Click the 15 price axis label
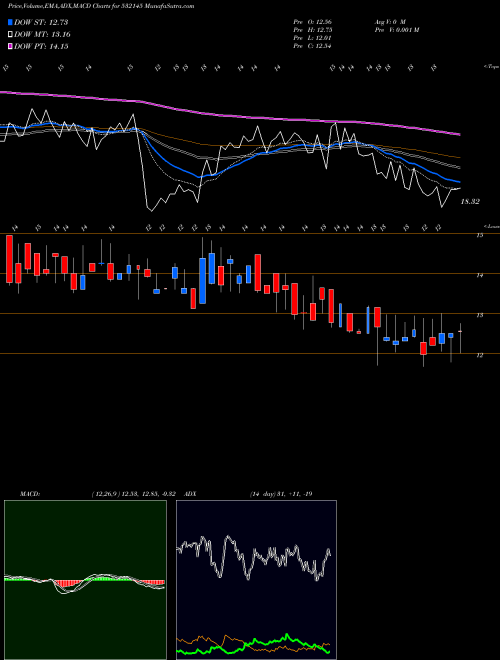Viewport: 500px width, 660px height. coord(479,236)
